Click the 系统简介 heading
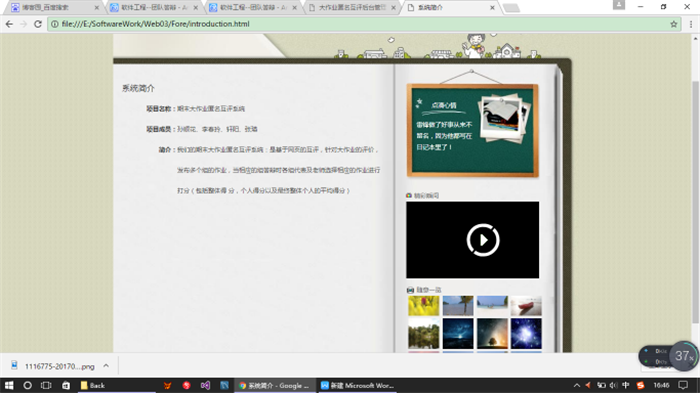This screenshot has height=393, width=700. pyautogui.click(x=138, y=88)
